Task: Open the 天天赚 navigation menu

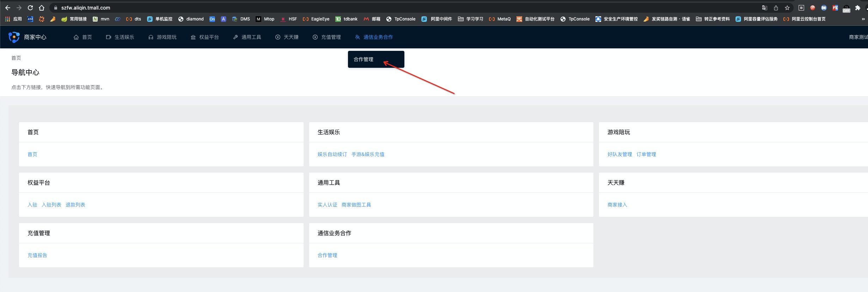Action: click(287, 37)
